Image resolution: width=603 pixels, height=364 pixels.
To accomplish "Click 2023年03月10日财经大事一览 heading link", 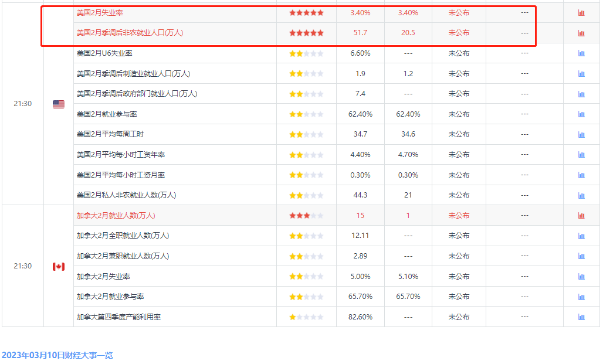I will (x=57, y=355).
